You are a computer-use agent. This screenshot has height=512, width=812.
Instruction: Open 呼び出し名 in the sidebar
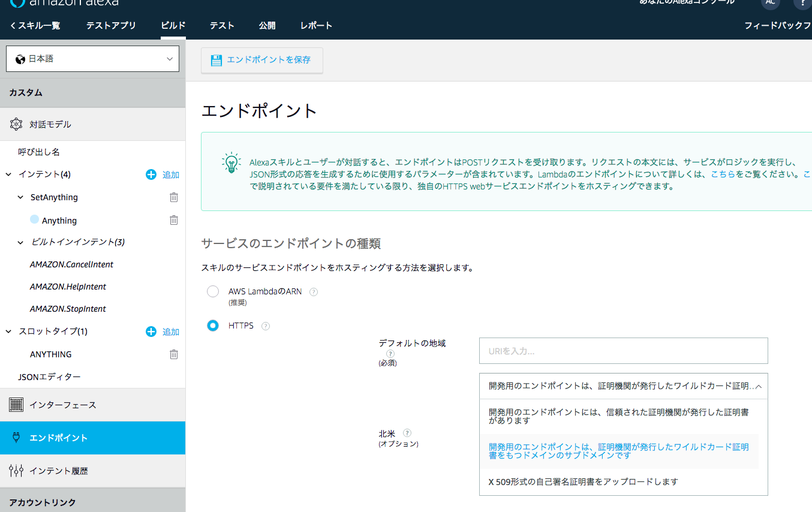coord(39,152)
